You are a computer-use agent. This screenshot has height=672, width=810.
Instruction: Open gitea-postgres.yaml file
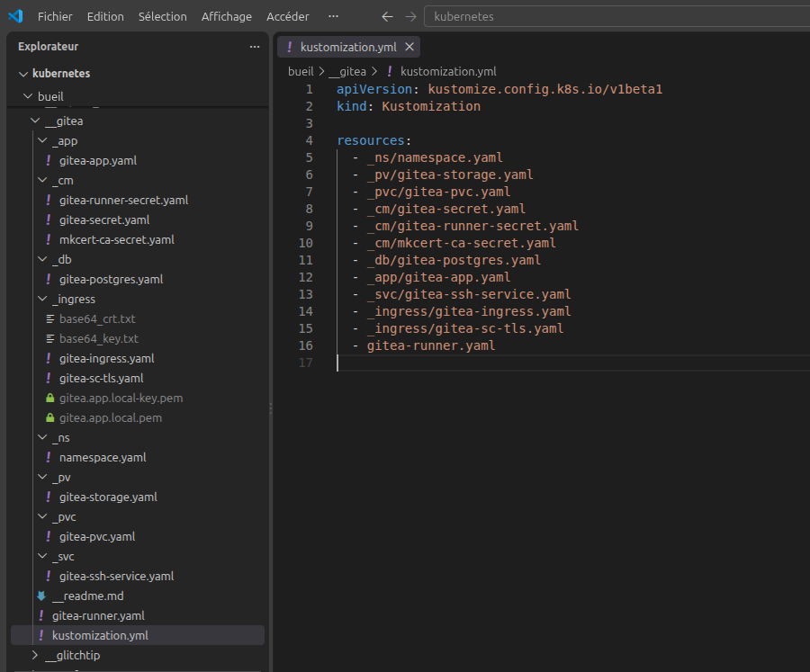pos(111,280)
